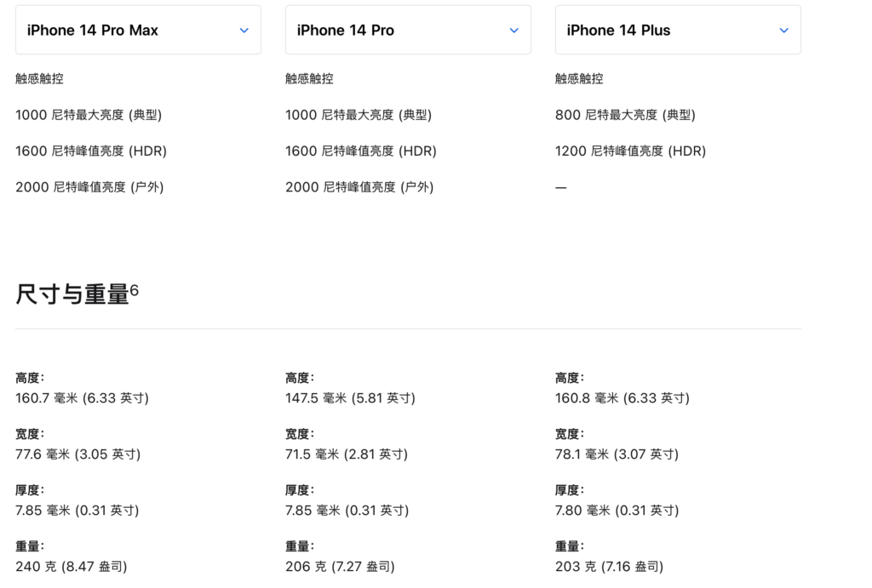
Task: Click the chevron arrow beside iPhone 14 Plus
Action: tap(784, 31)
